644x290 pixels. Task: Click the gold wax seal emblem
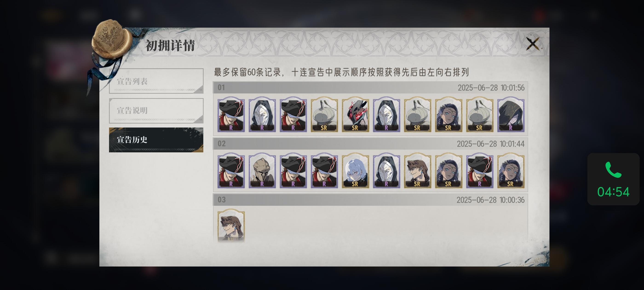click(111, 38)
